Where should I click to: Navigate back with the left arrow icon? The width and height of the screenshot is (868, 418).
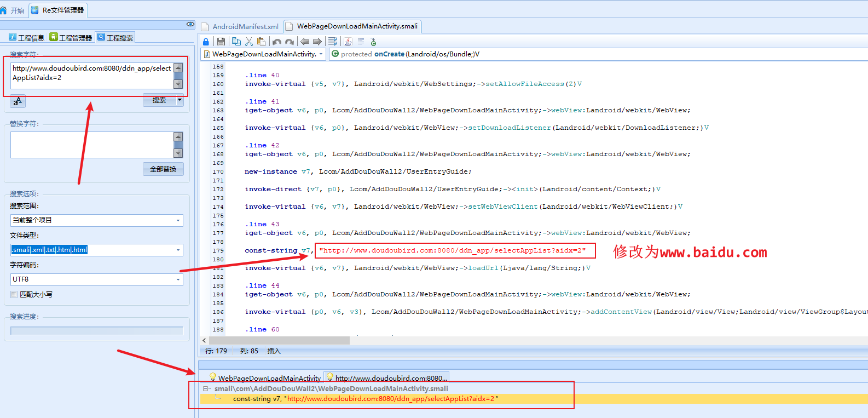tap(305, 42)
